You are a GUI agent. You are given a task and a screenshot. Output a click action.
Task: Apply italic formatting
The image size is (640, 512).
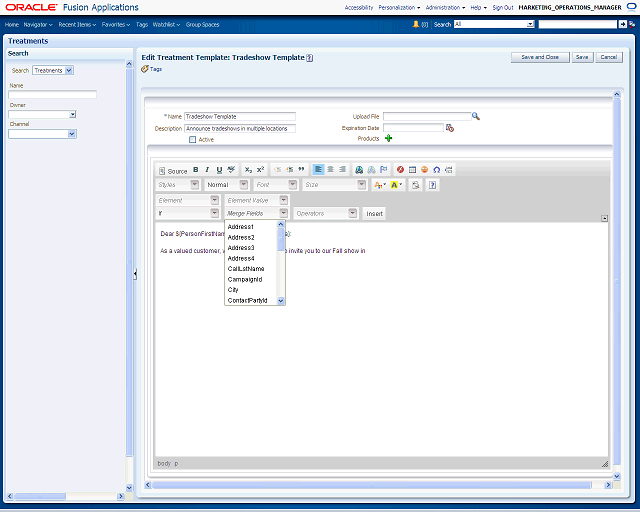pos(207,170)
